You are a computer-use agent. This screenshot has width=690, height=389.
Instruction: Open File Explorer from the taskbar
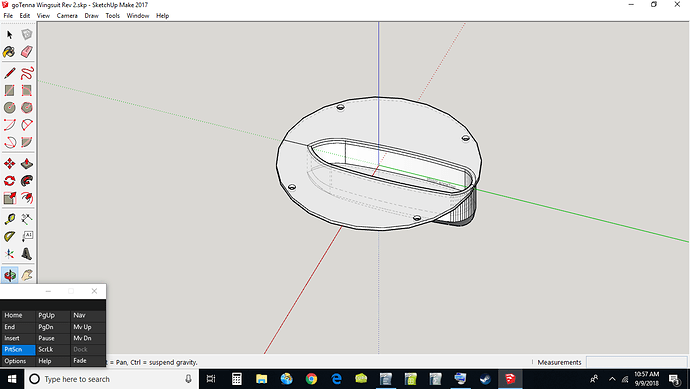pyautogui.click(x=262, y=379)
